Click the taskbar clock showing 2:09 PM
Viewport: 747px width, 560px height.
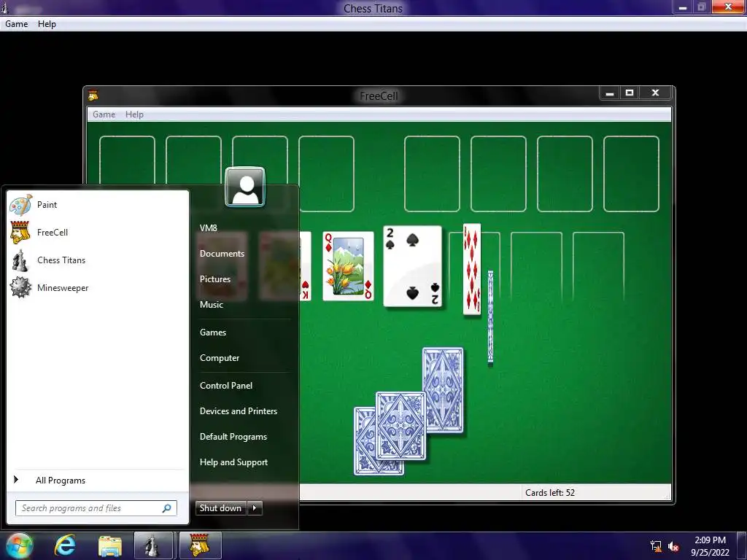click(710, 540)
